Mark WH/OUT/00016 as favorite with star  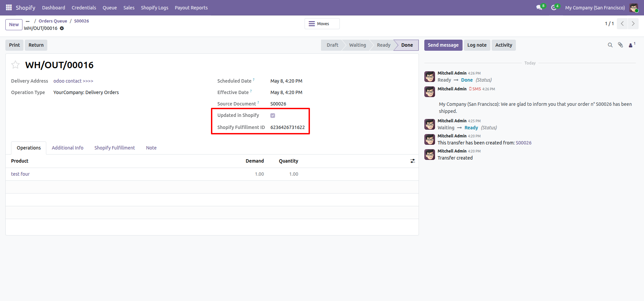15,64
